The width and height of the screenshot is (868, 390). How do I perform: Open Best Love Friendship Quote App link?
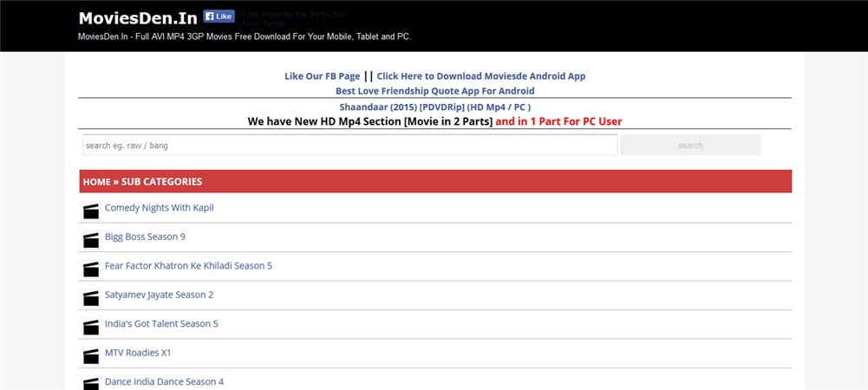[435, 91]
